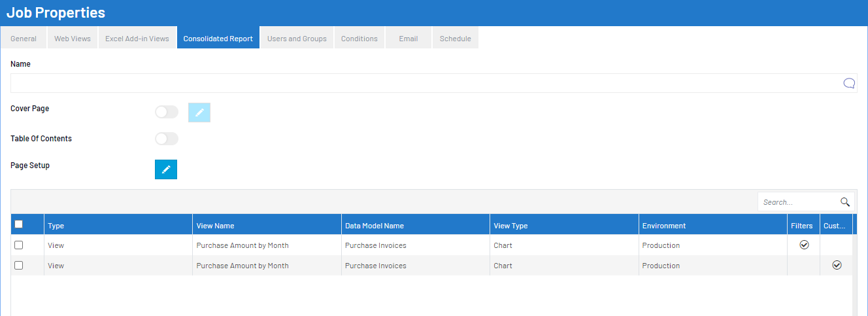This screenshot has height=316, width=868.
Task: Click the Filters checkmark icon in first row
Action: tap(804, 245)
